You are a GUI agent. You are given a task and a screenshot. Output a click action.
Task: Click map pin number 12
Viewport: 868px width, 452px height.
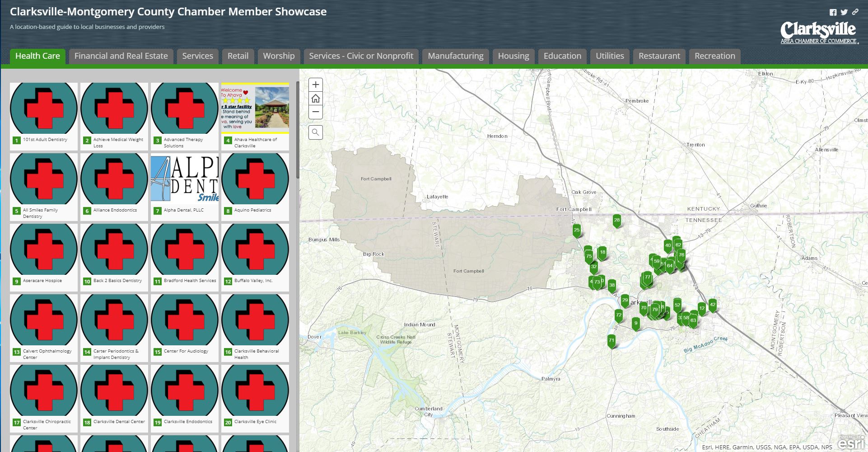(x=702, y=309)
